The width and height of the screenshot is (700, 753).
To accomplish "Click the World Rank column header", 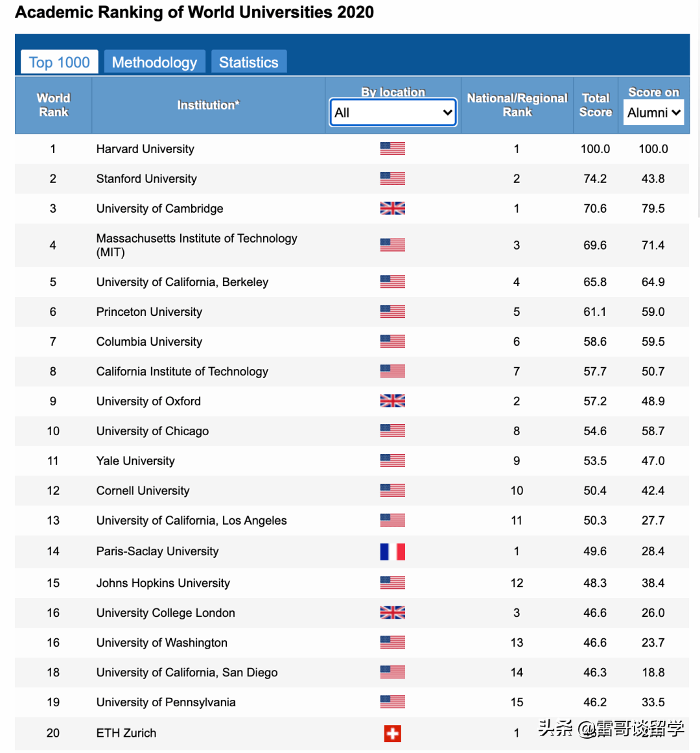I will point(53,104).
